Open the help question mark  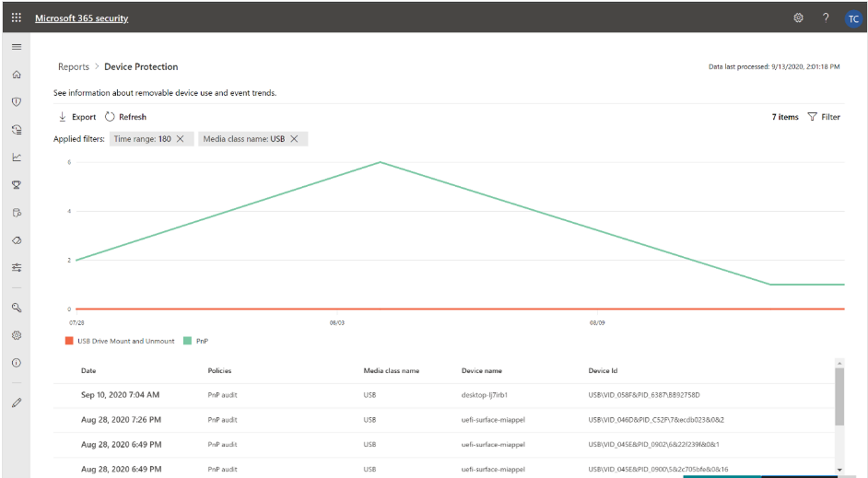point(826,17)
